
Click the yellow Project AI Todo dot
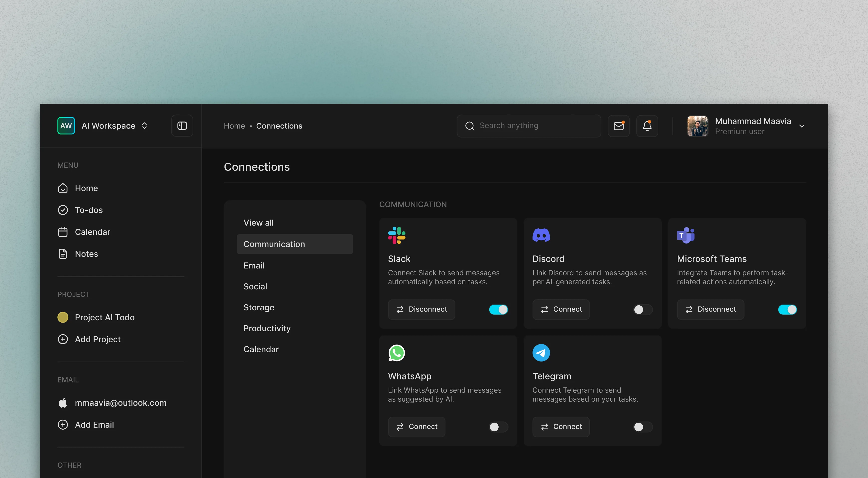click(63, 317)
